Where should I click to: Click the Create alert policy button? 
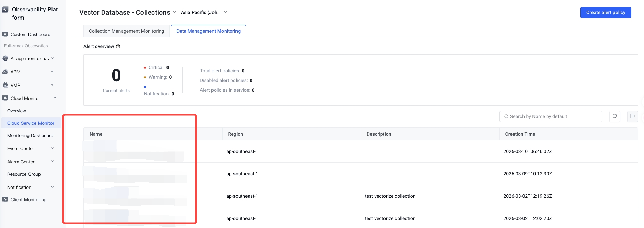[606, 12]
